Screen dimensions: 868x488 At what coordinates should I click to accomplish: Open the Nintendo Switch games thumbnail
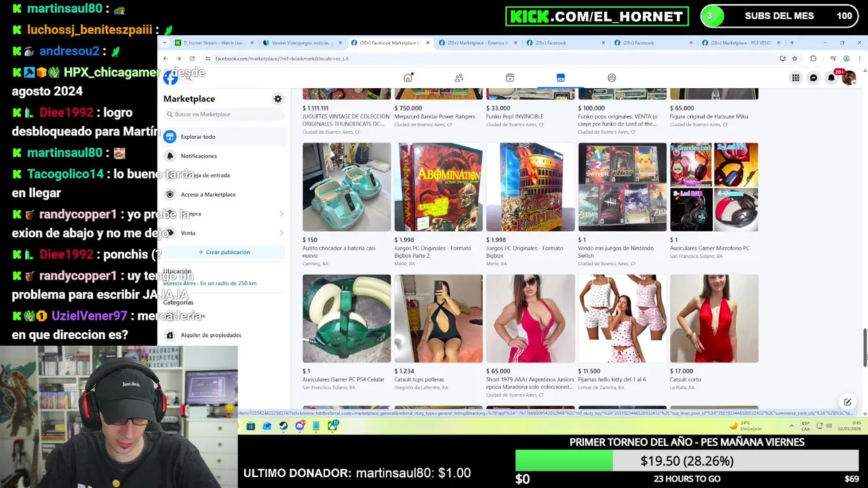click(622, 187)
